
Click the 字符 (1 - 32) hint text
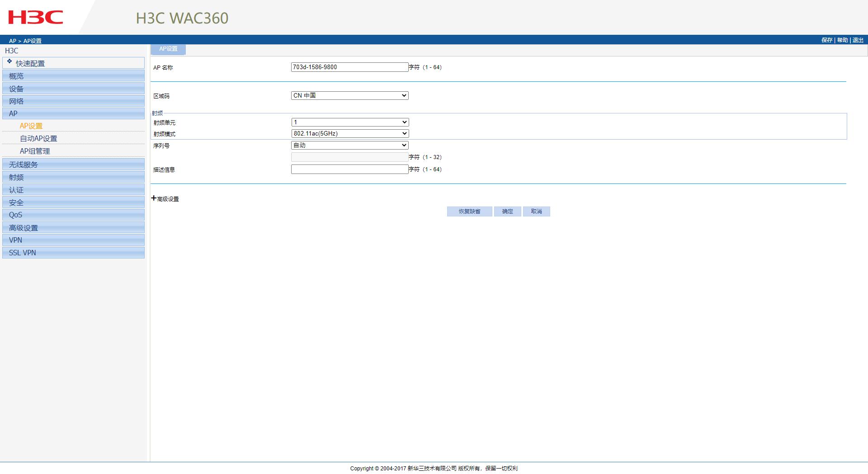(x=425, y=157)
